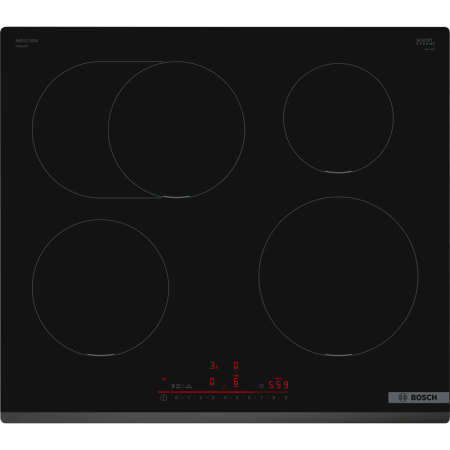The height and width of the screenshot is (450, 450).
Task: Click the bottom-left cooking zone circle
Action: pos(100,288)
